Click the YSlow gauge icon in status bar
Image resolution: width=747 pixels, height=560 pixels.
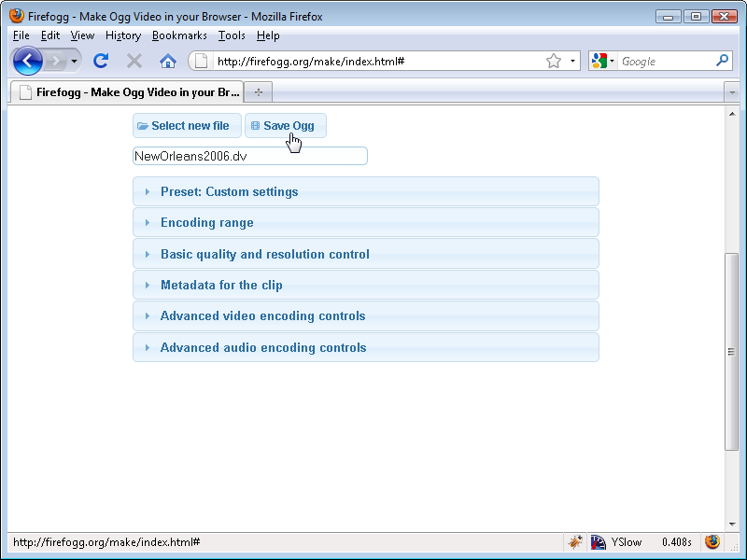tap(598, 542)
